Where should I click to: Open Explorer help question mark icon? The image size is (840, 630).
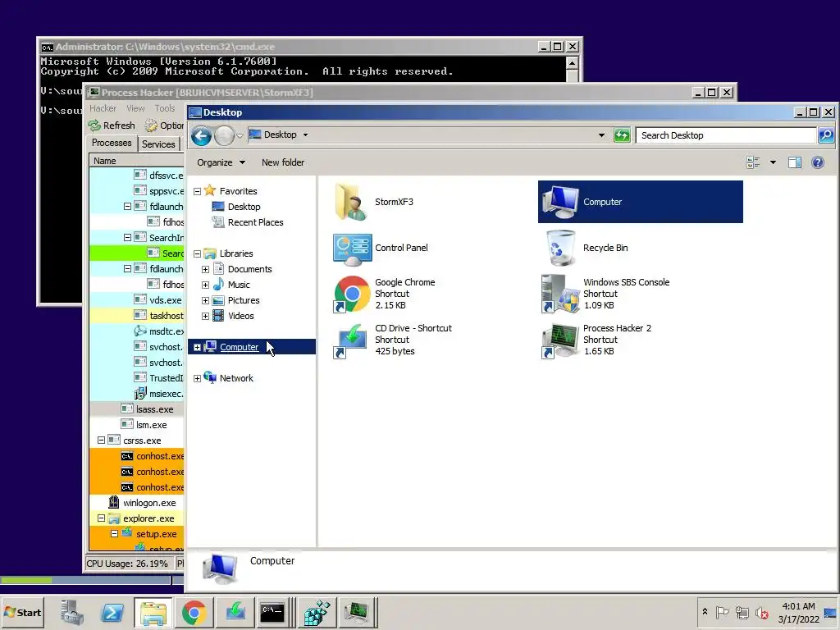[x=818, y=162]
